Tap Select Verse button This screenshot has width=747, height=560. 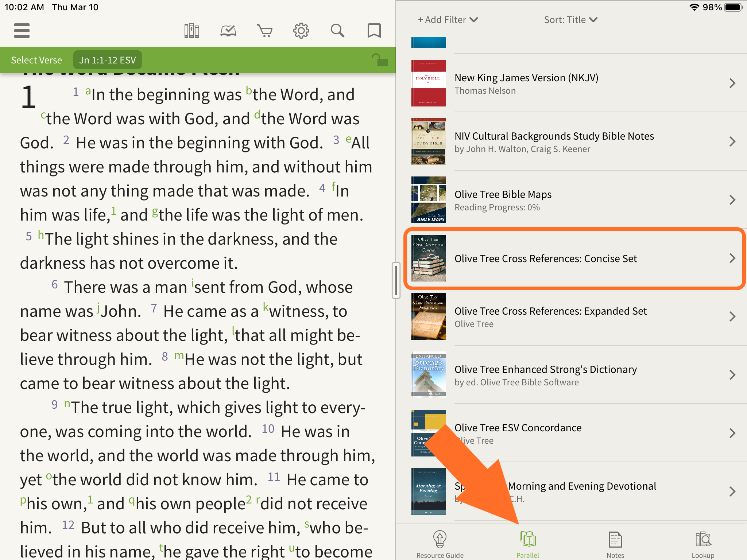click(x=36, y=59)
